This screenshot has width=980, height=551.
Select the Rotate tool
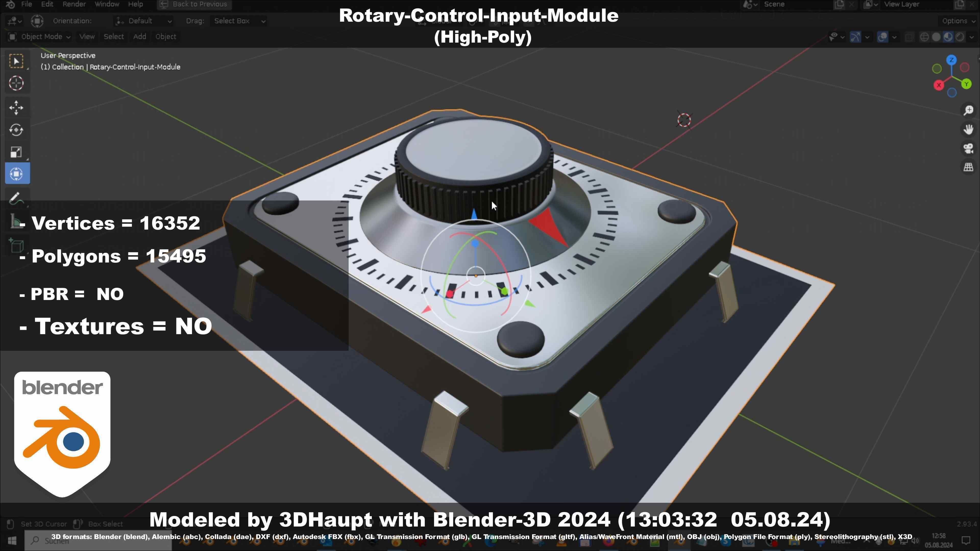pos(16,130)
